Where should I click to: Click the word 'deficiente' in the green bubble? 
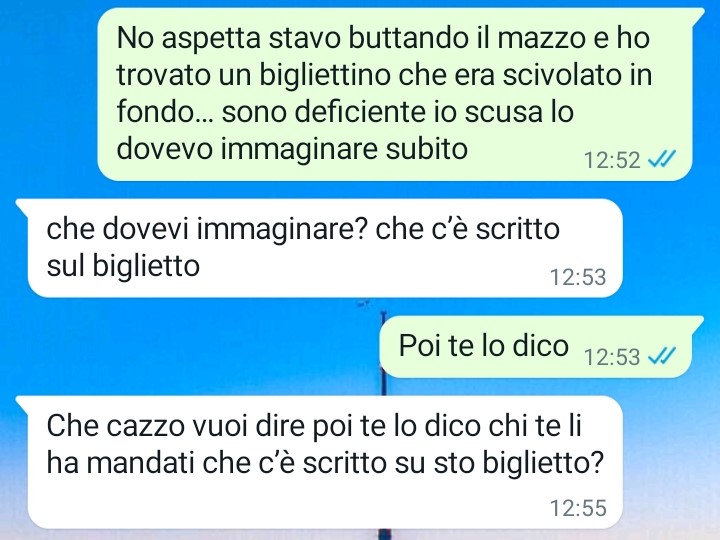click(366, 112)
